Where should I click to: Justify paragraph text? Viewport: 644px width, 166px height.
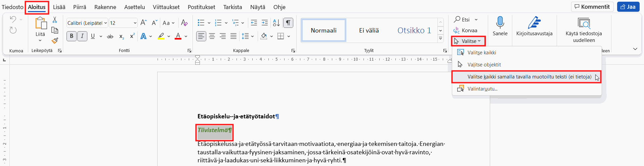tap(233, 36)
